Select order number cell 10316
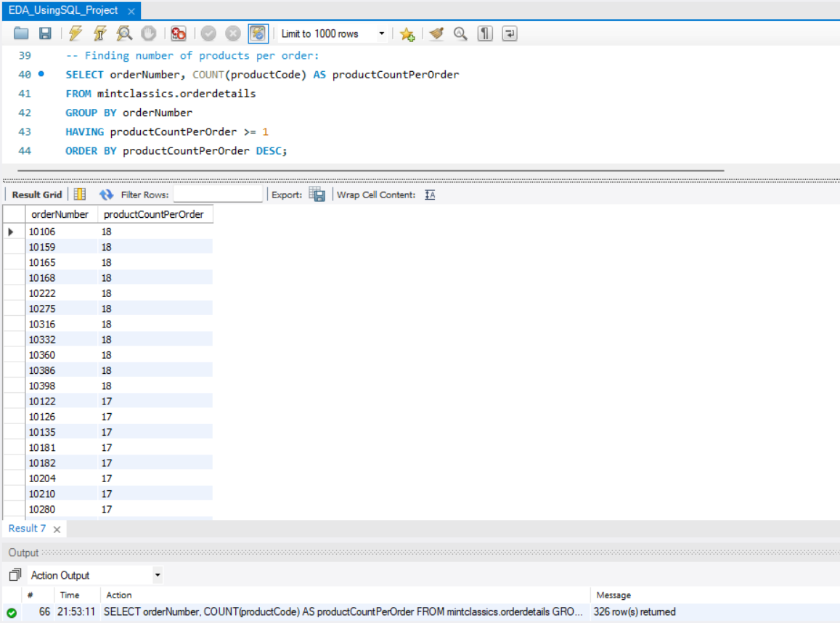This screenshot has width=840, height=623. click(61, 324)
